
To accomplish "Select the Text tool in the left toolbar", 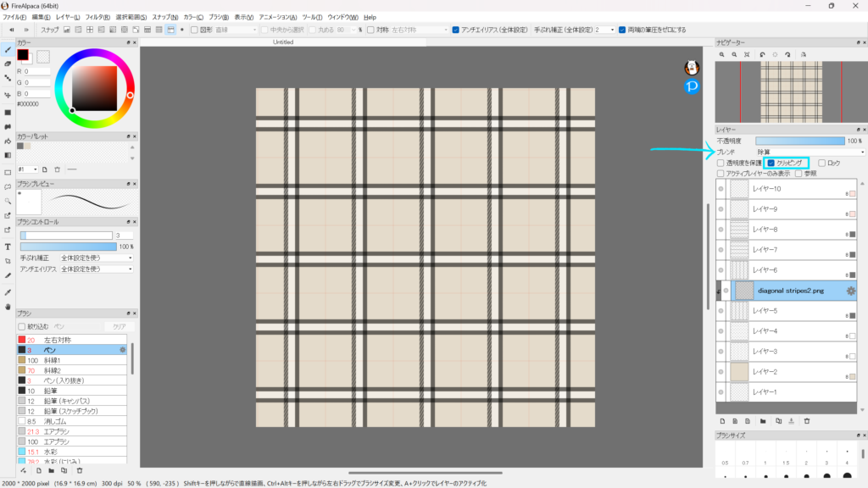I will point(8,247).
